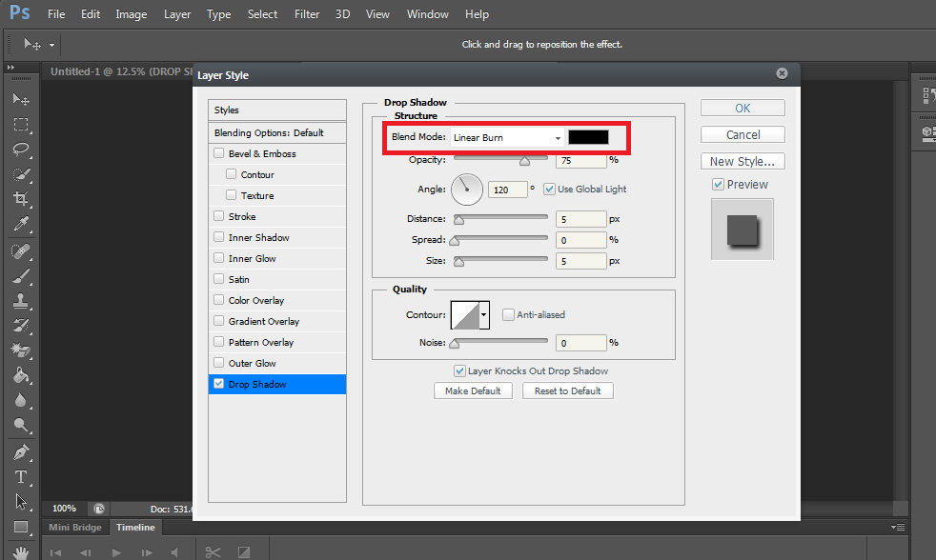The height and width of the screenshot is (560, 936).
Task: Select the Pen tool
Action: coord(21,452)
